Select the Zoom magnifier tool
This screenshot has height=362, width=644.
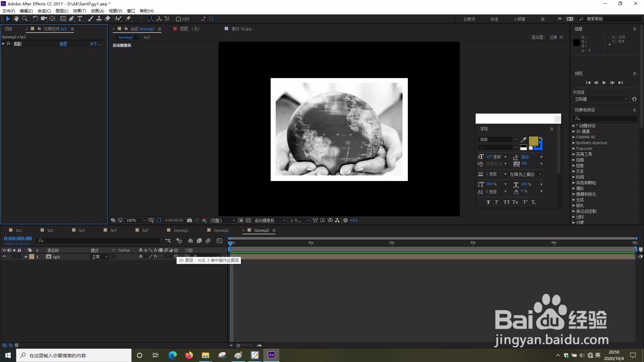point(25,19)
